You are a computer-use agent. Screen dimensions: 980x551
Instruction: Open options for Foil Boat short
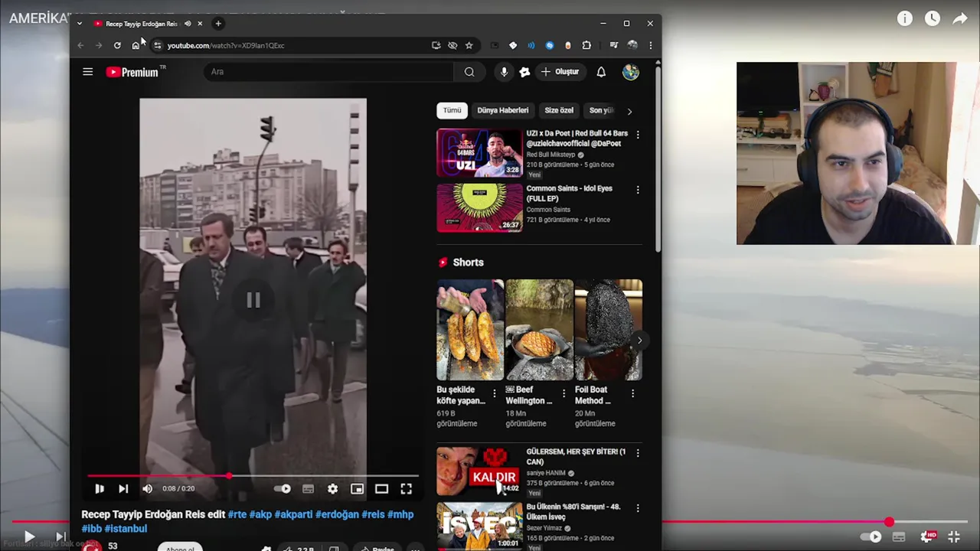(632, 393)
